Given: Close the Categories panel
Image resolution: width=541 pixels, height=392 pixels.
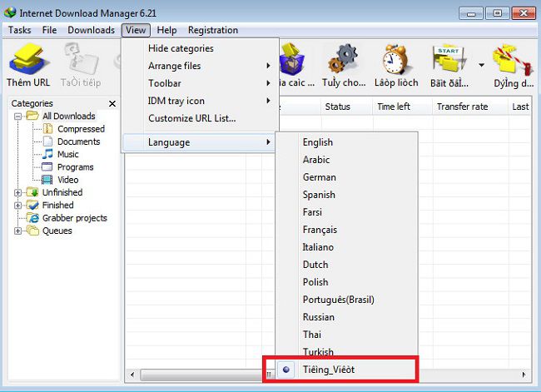Looking at the screenshot, I should pyautogui.click(x=112, y=103).
